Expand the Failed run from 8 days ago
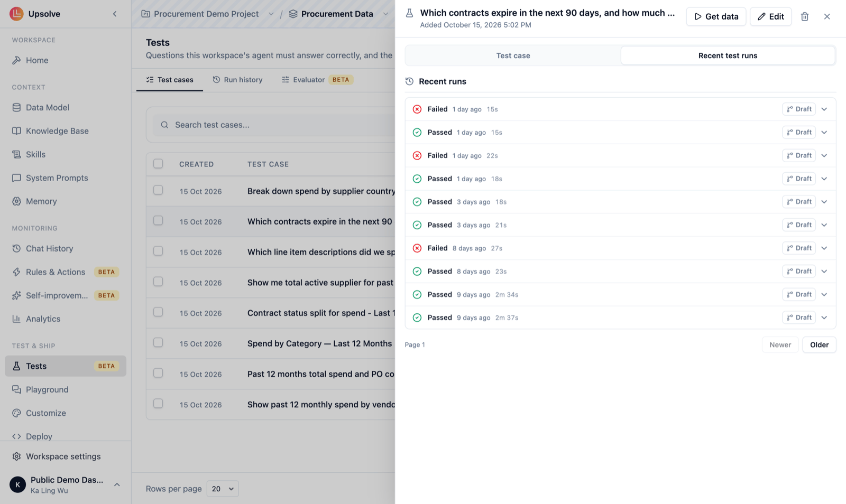 click(x=824, y=248)
